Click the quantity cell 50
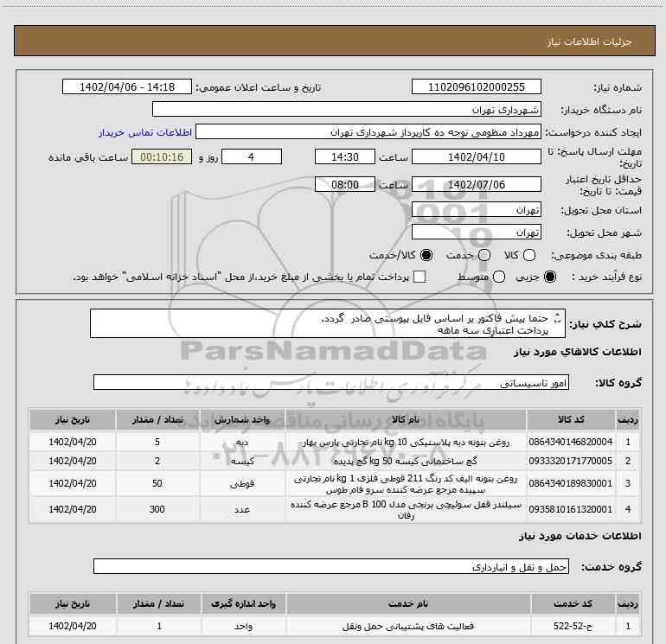Screen dimensions: 666x644 click(157, 483)
